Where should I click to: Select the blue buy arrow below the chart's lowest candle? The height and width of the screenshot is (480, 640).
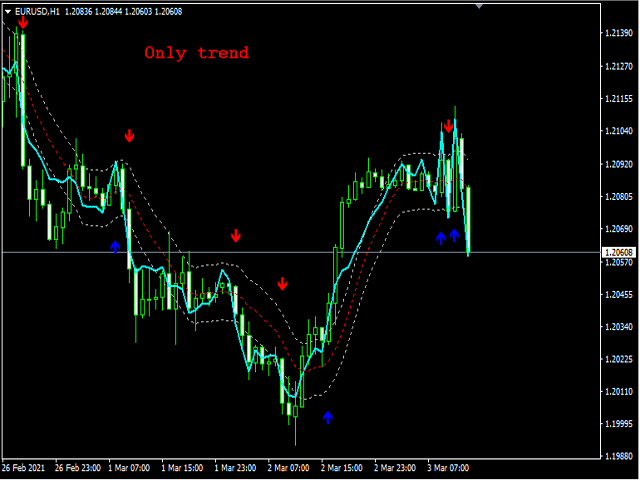point(328,417)
